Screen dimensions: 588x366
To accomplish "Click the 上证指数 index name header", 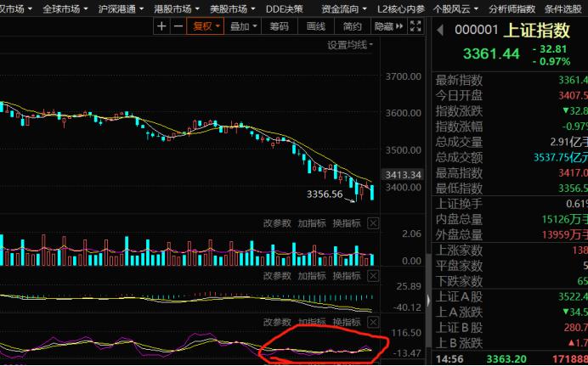I will [x=535, y=30].
